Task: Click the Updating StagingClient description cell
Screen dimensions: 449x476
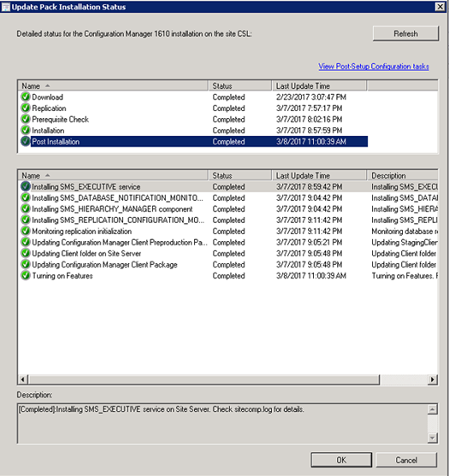Action: click(x=405, y=242)
